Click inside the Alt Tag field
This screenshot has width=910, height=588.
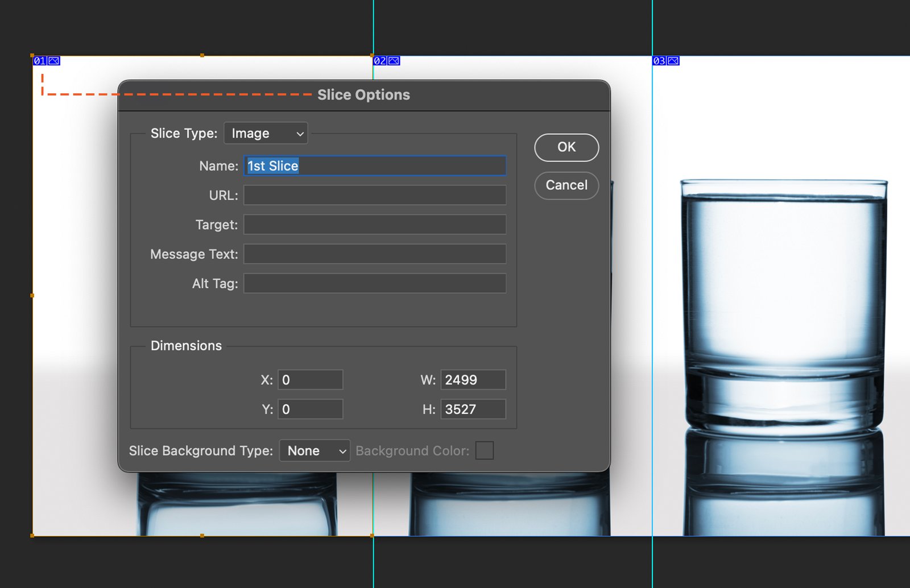(375, 284)
